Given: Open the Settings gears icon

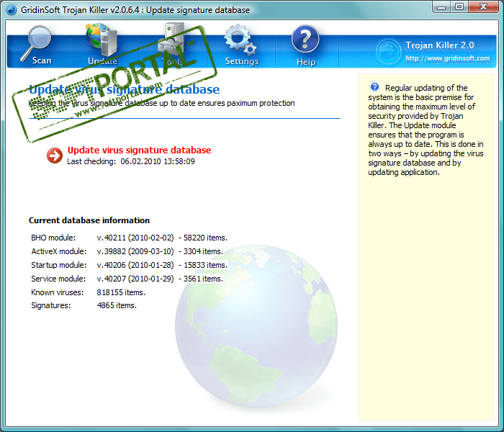Looking at the screenshot, I should (240, 39).
